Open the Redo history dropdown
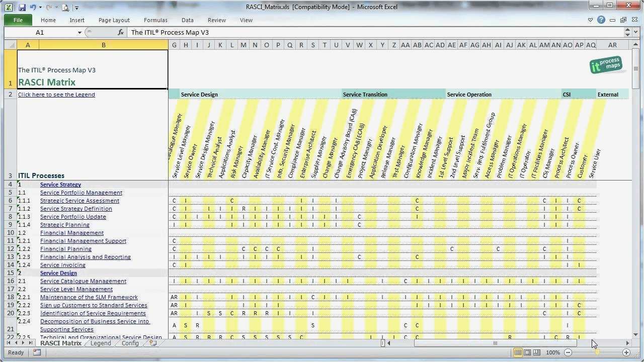The height and width of the screenshot is (362, 644). click(x=56, y=8)
